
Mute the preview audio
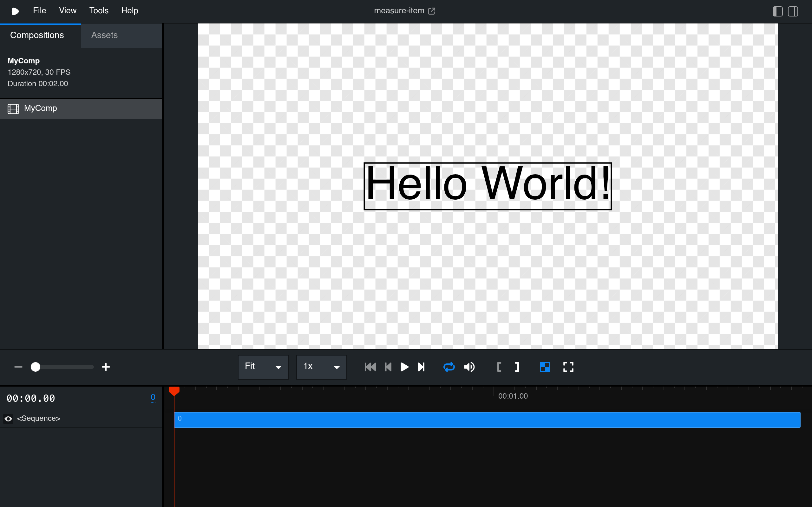[469, 367]
